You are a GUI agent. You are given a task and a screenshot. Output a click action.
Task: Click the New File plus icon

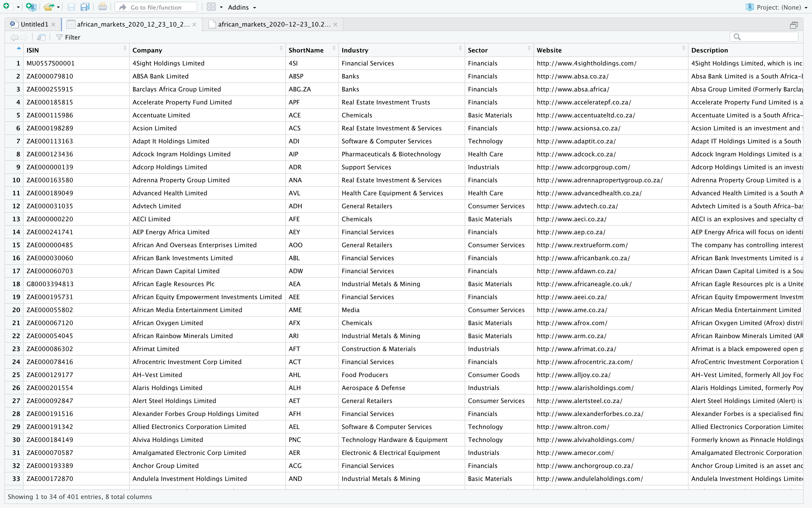6,7
